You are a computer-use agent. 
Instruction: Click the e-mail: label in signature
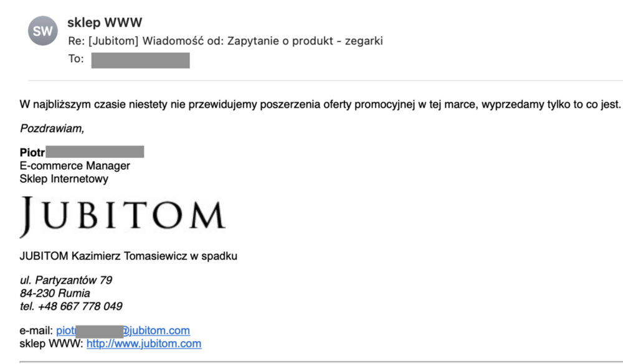click(x=37, y=330)
